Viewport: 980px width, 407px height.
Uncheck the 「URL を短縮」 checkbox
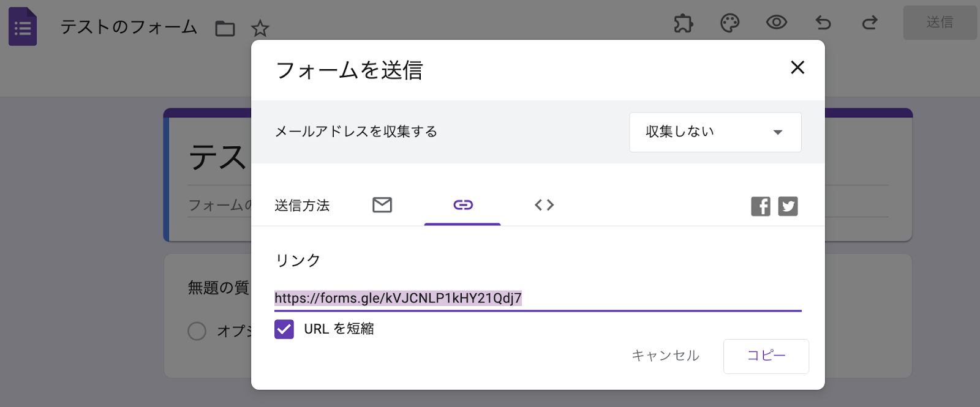coord(284,329)
